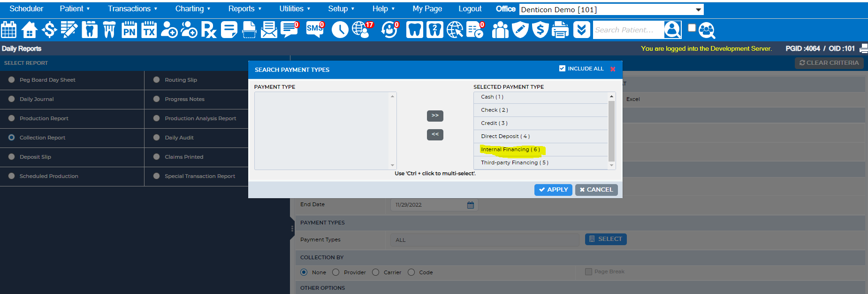868x294 pixels.
Task: Expand the Help menu dropdown
Action: 383,8
